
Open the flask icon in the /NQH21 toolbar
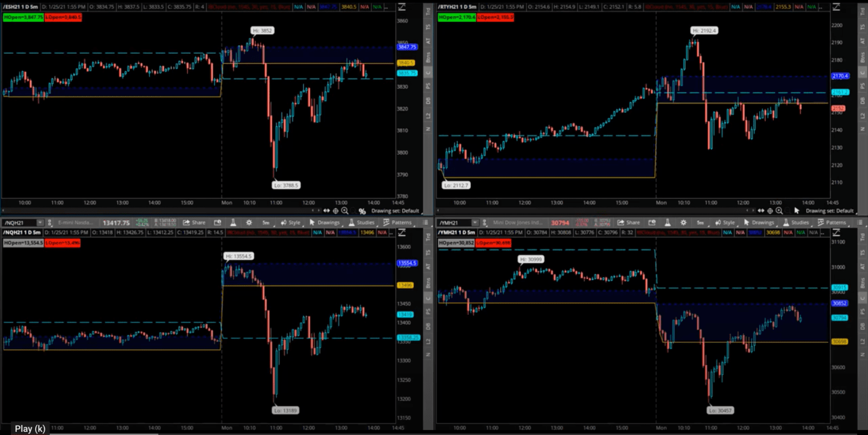point(233,222)
